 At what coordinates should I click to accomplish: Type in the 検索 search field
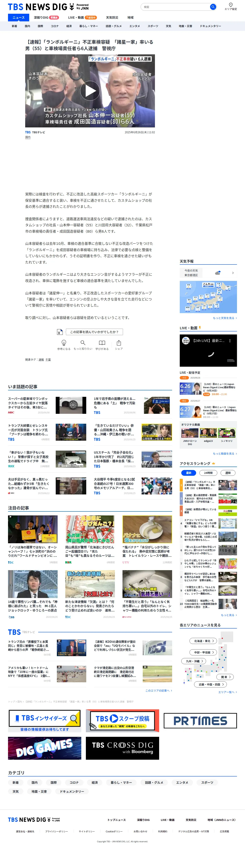(175, 7)
